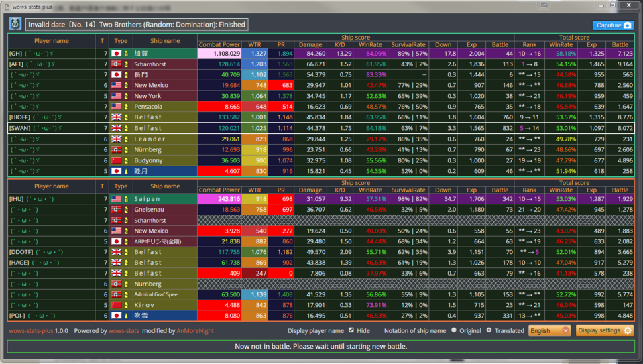Click the Gneisenau ship name
The width and height of the screenshot is (643, 364).
click(149, 209)
